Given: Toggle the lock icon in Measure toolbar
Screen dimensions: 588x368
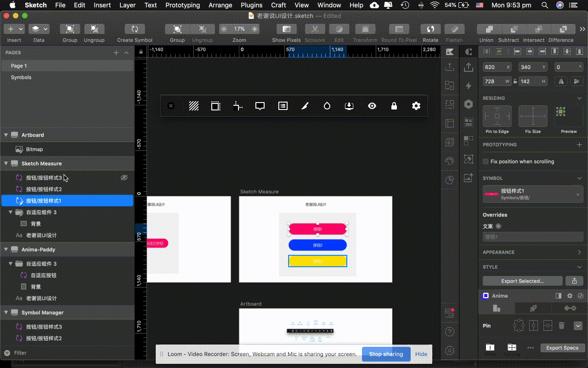Looking at the screenshot, I should click(394, 106).
